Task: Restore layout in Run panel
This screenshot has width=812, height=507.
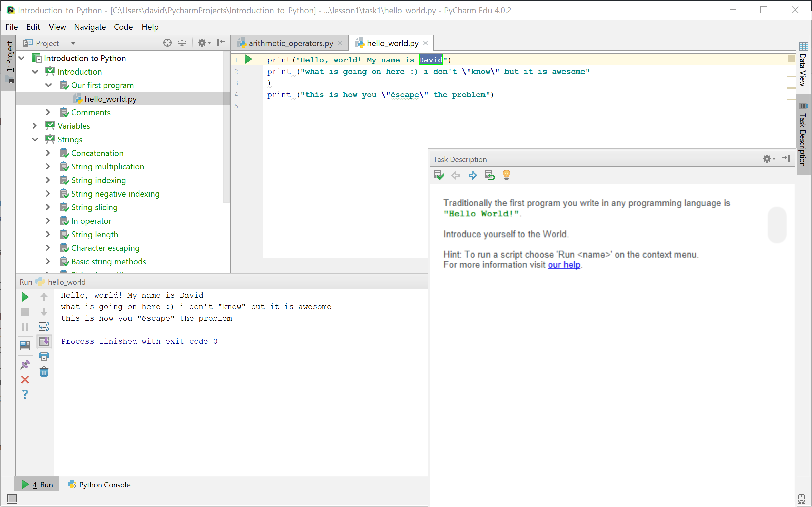Action: pos(25,346)
